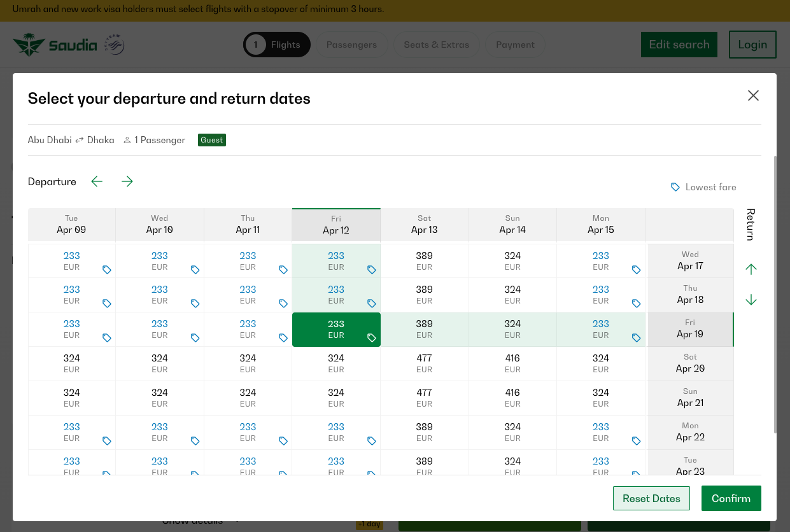Click the Lowest fare tag icon in legend

point(675,187)
